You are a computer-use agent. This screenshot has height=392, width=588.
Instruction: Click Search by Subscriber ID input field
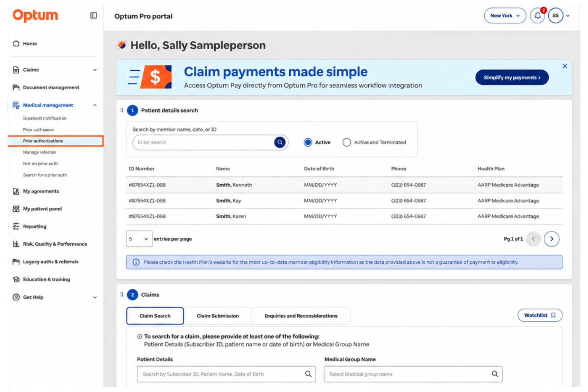click(226, 374)
